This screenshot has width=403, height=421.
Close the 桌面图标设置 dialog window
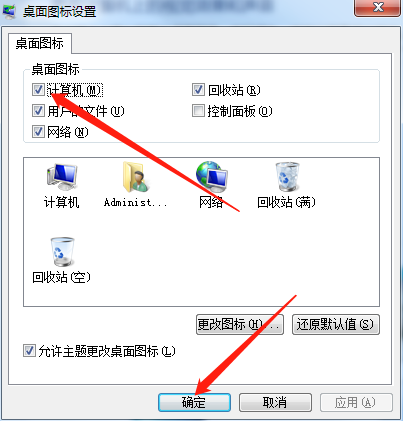(x=377, y=7)
